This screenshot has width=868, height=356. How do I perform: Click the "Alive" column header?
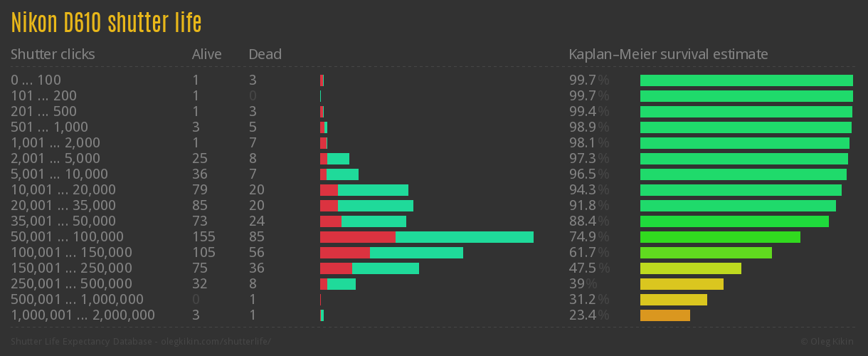pos(206,54)
